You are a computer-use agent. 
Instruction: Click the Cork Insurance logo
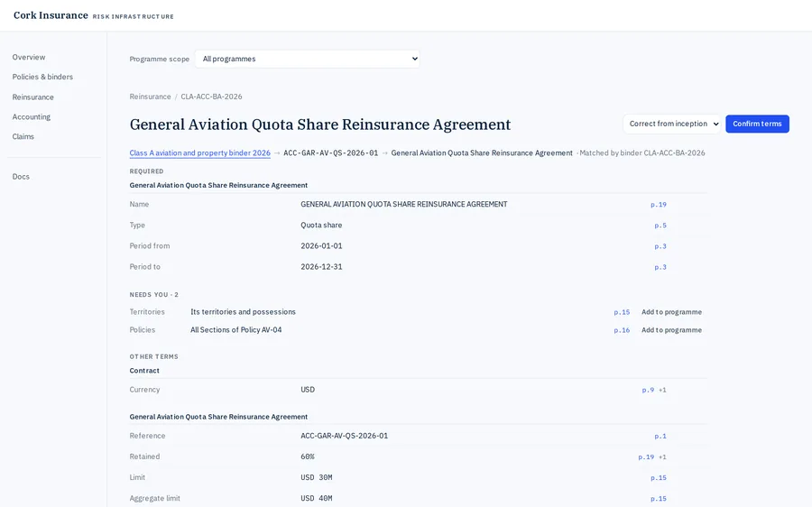coord(51,15)
